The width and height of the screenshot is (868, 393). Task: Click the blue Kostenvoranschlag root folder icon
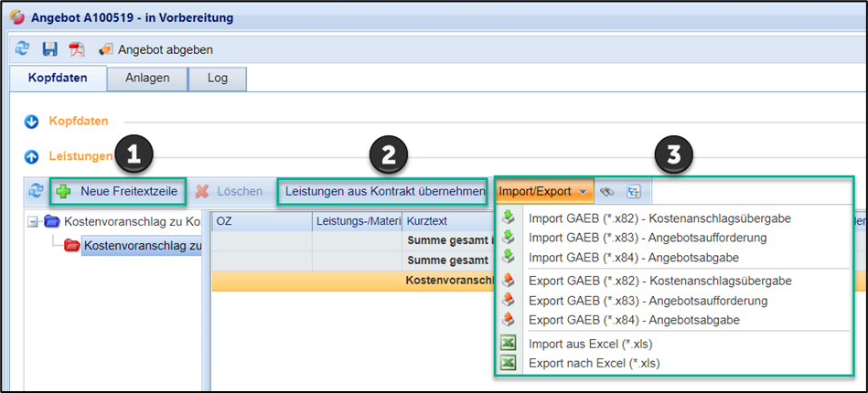click(51, 221)
